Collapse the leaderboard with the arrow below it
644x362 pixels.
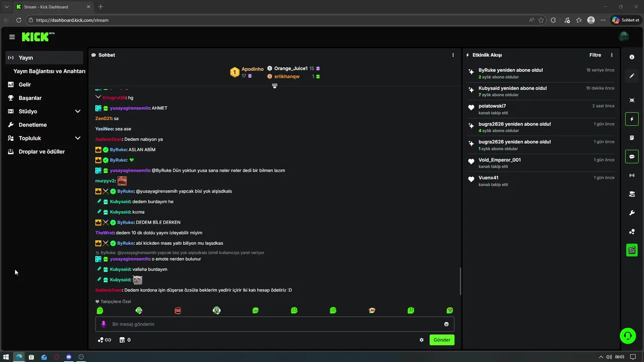(x=275, y=86)
